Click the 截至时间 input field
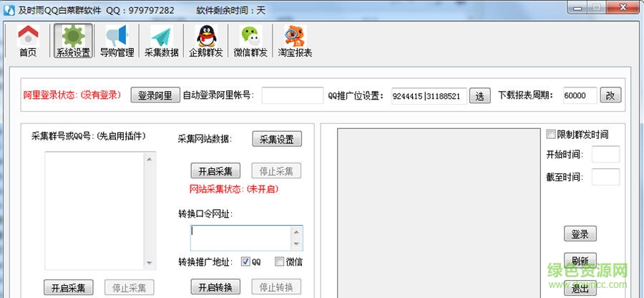The image size is (644, 298). 605,177
